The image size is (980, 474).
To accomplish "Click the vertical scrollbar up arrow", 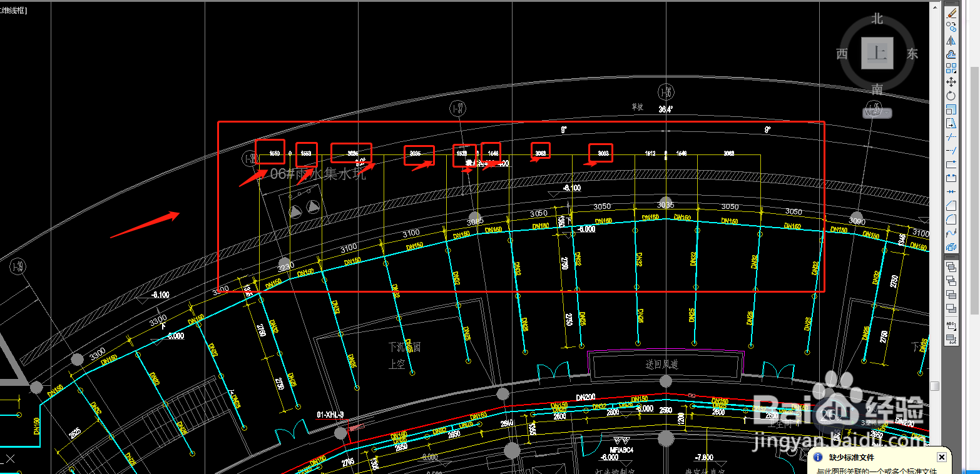I will pyautogui.click(x=935, y=8).
